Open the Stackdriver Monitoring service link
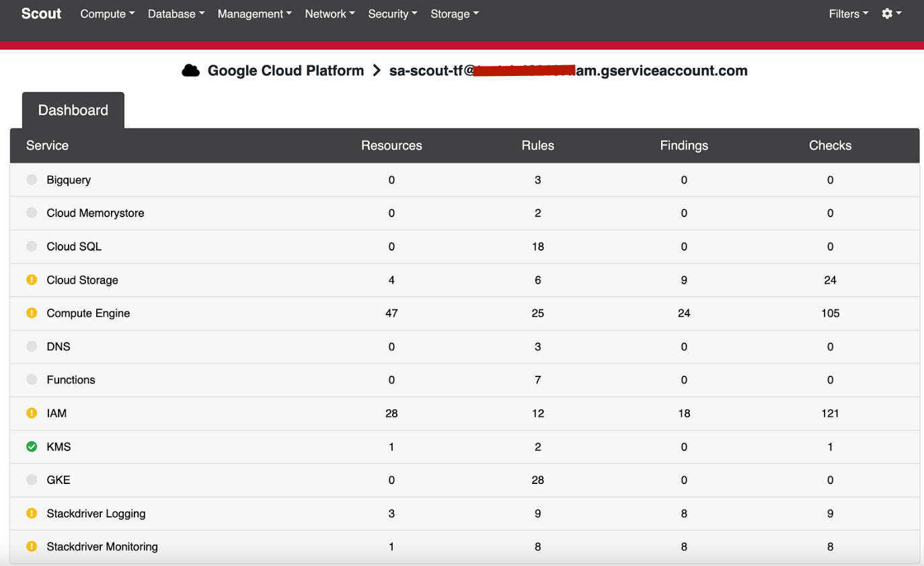Screen dimensions: 924x566 click(102, 547)
